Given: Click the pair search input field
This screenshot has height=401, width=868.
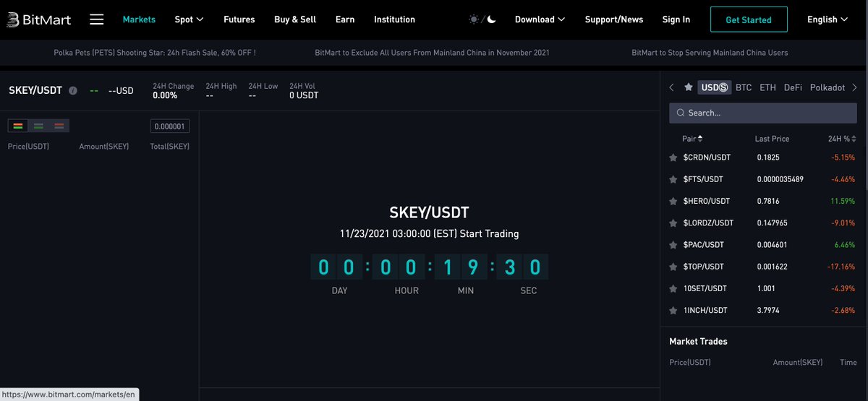Looking at the screenshot, I should click(x=763, y=113).
